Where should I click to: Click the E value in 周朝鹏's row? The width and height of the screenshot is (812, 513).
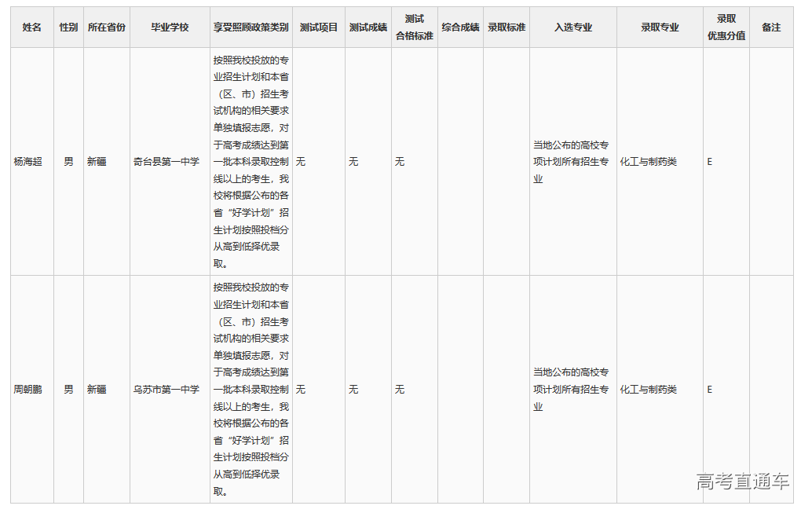click(x=709, y=389)
